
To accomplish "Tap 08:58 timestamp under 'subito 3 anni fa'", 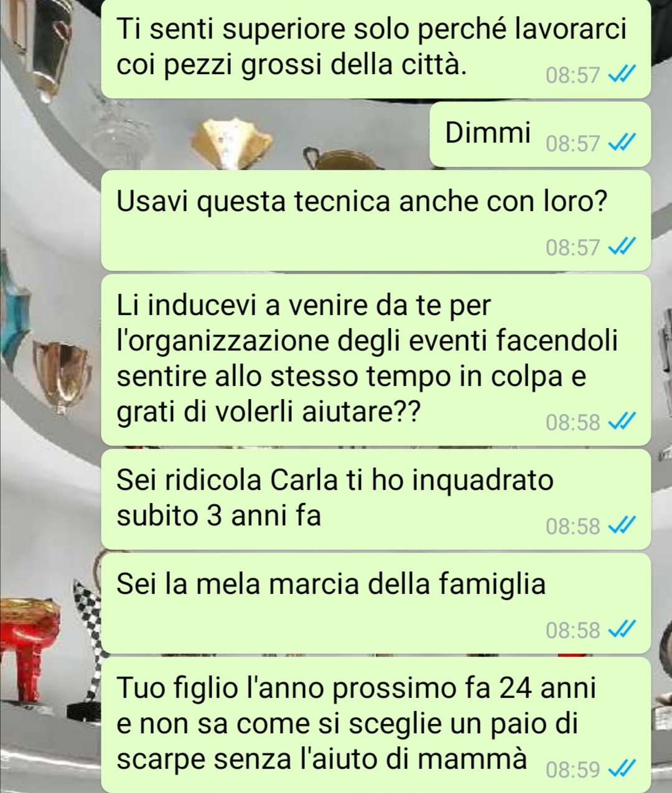I will coord(572,527).
